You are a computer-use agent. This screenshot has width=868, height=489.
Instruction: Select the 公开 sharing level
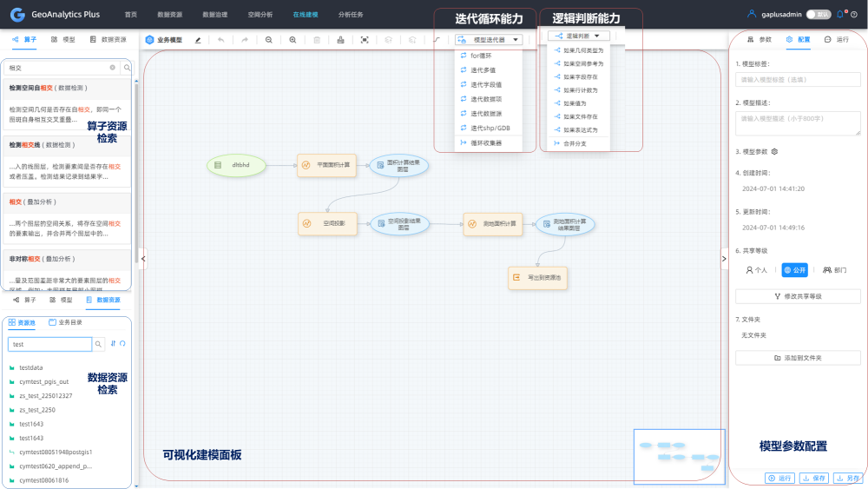coord(794,270)
